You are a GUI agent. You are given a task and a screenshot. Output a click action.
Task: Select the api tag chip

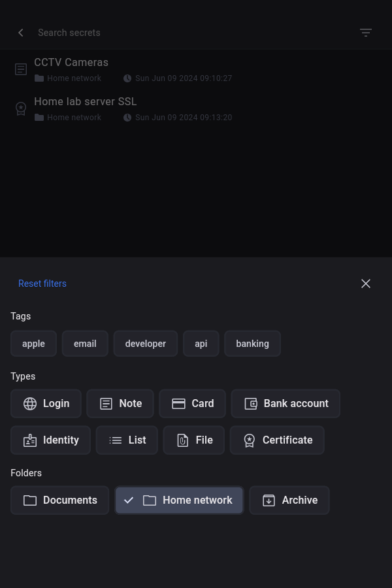tap(201, 344)
